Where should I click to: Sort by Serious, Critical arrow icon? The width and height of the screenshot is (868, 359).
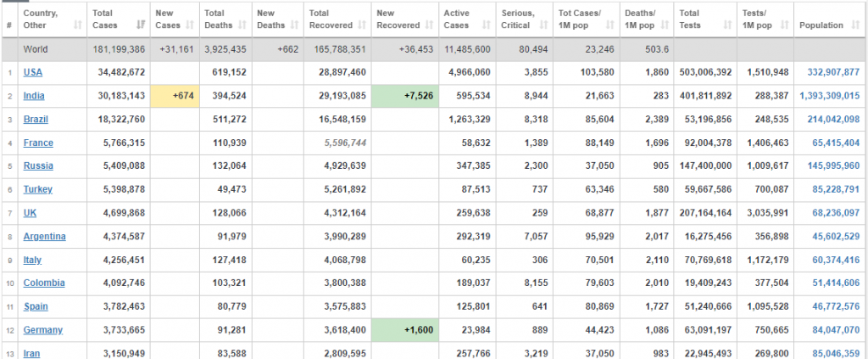(543, 25)
